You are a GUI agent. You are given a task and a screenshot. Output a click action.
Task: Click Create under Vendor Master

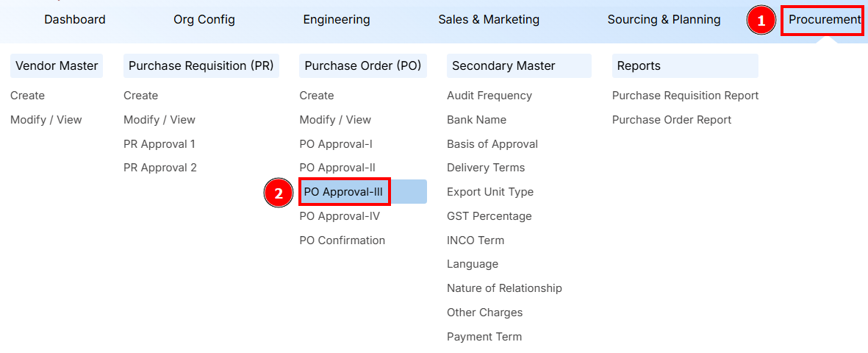(28, 96)
